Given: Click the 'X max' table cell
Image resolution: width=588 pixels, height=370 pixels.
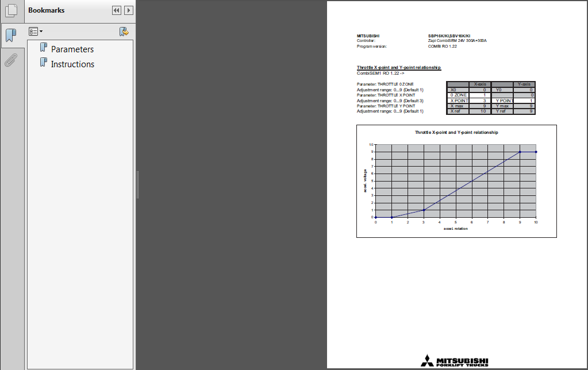Looking at the screenshot, I should (459, 106).
